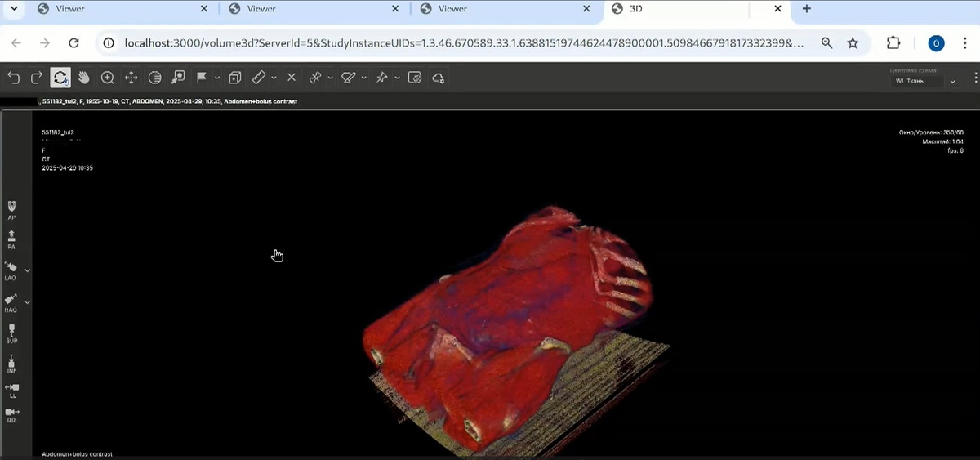Click the color scheme dropdown chevron

pos(952,82)
